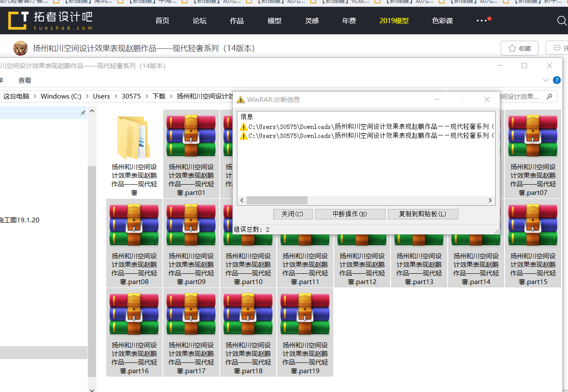The height and width of the screenshot is (392, 568).
Task: Click 复制到剪贴板(L) button
Action: click(x=423, y=214)
